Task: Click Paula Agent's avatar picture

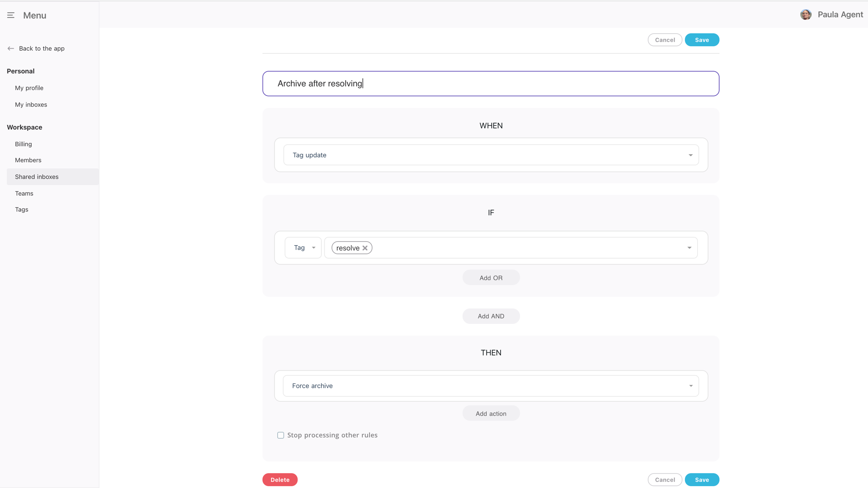Action: pyautogui.click(x=805, y=15)
